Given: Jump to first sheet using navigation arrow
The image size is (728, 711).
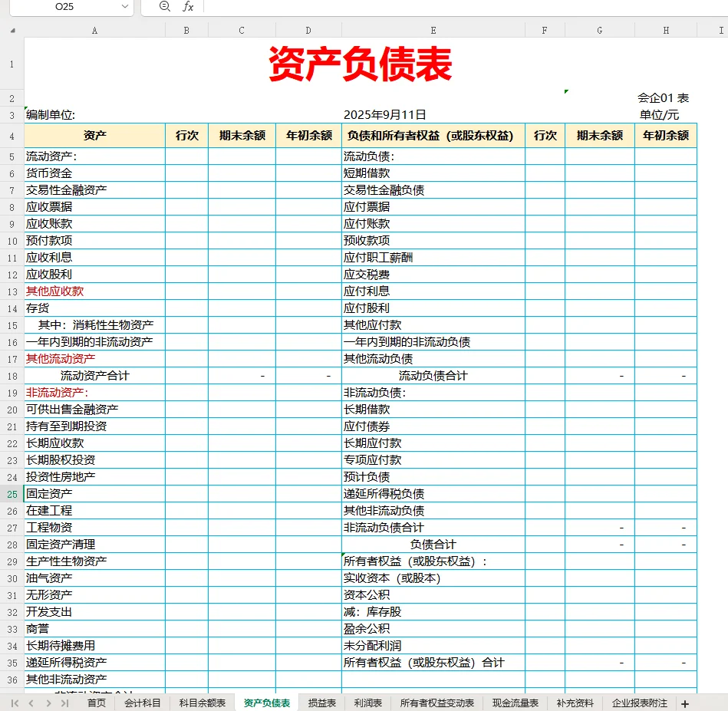Looking at the screenshot, I should tap(15, 703).
